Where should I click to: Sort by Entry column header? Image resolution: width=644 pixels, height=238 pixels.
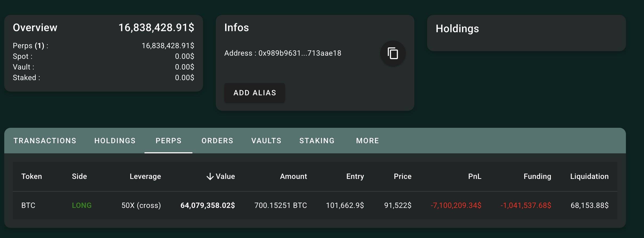[x=355, y=177]
